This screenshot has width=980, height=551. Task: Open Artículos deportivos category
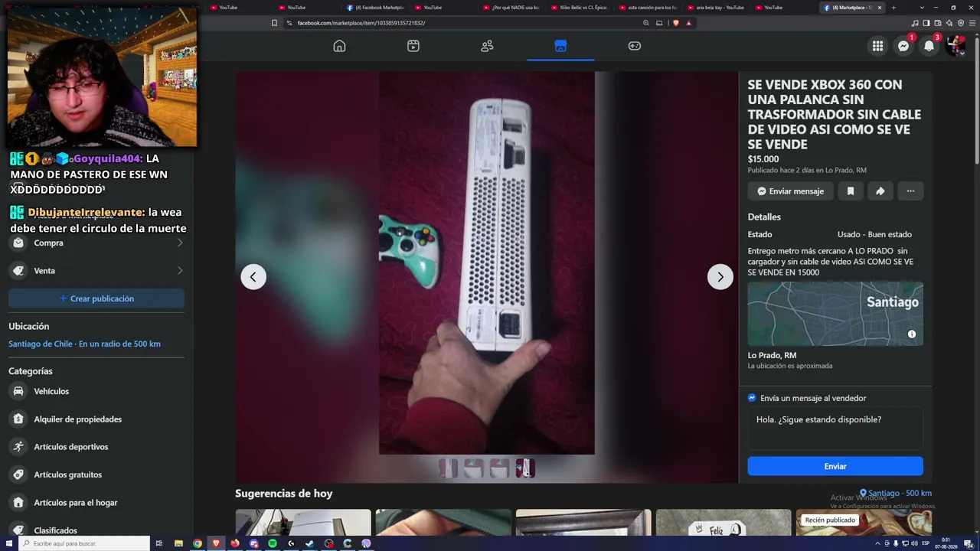[96, 447]
